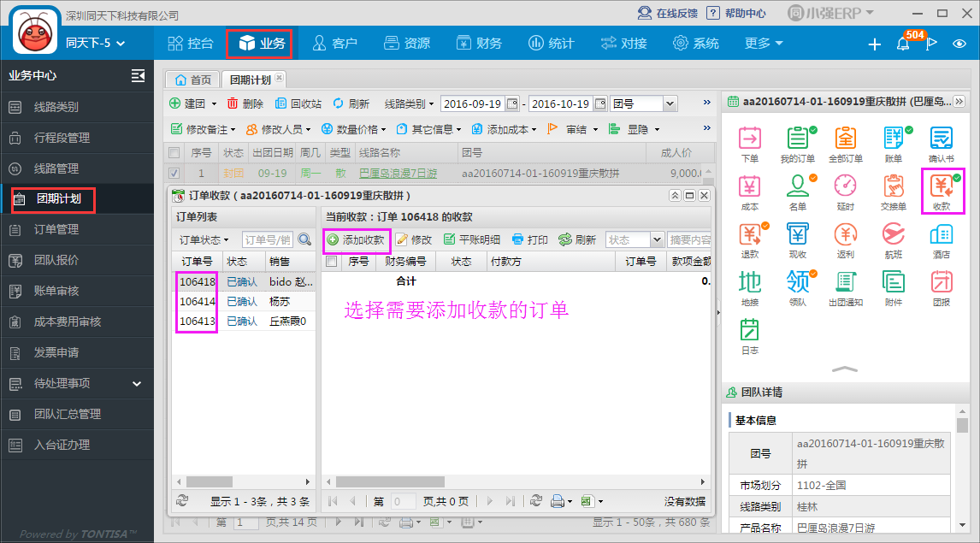Open 巴厘岛浪漫7日游 route link

point(398,173)
